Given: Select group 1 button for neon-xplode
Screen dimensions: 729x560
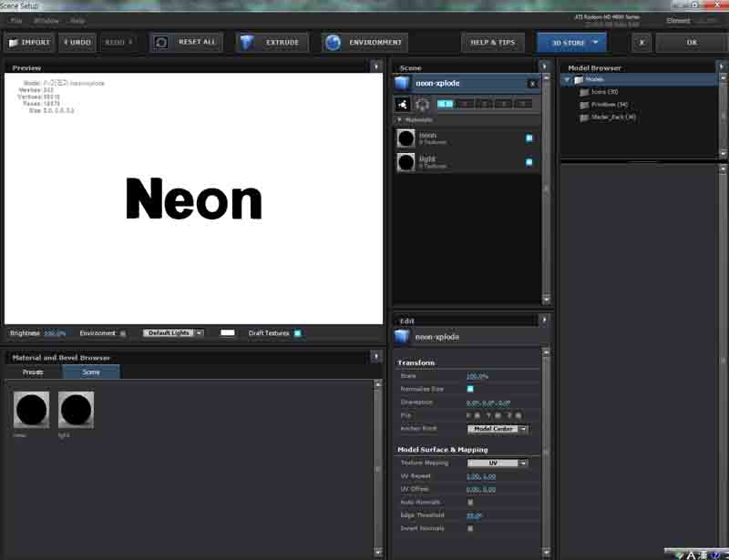Looking at the screenshot, I should click(445, 104).
